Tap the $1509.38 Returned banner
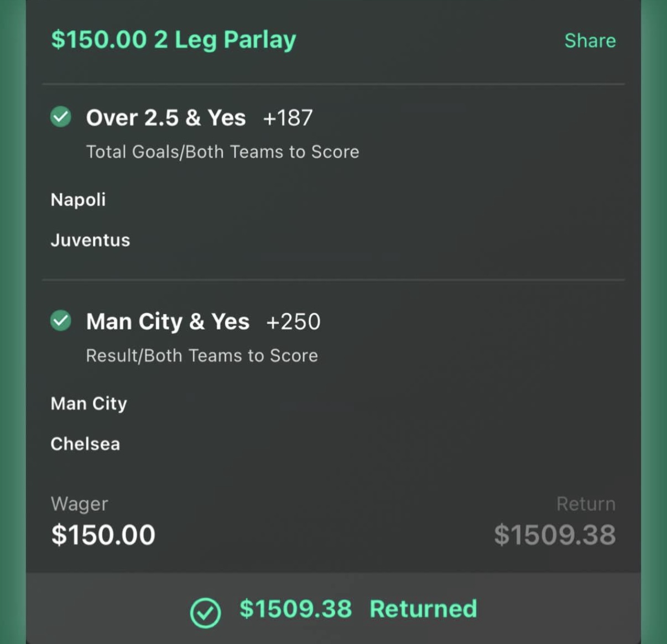Image resolution: width=667 pixels, height=644 pixels. (x=333, y=608)
